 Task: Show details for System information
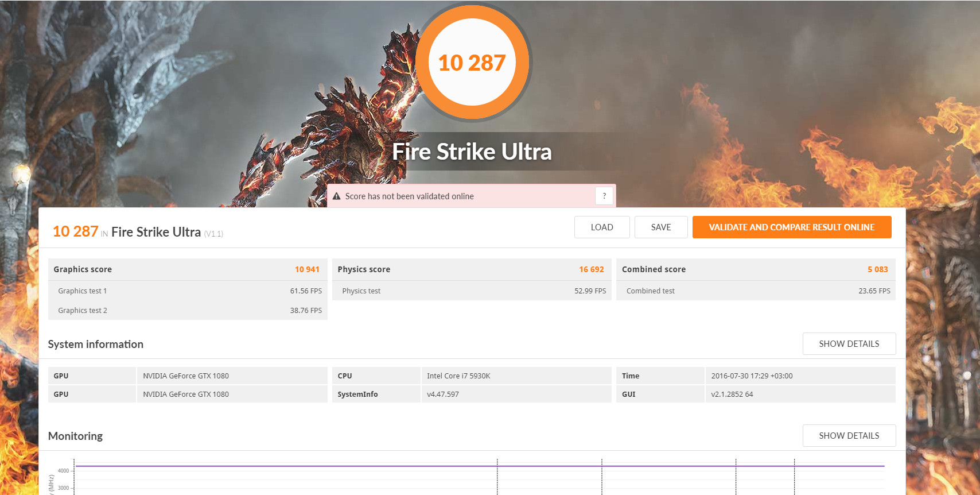click(849, 343)
